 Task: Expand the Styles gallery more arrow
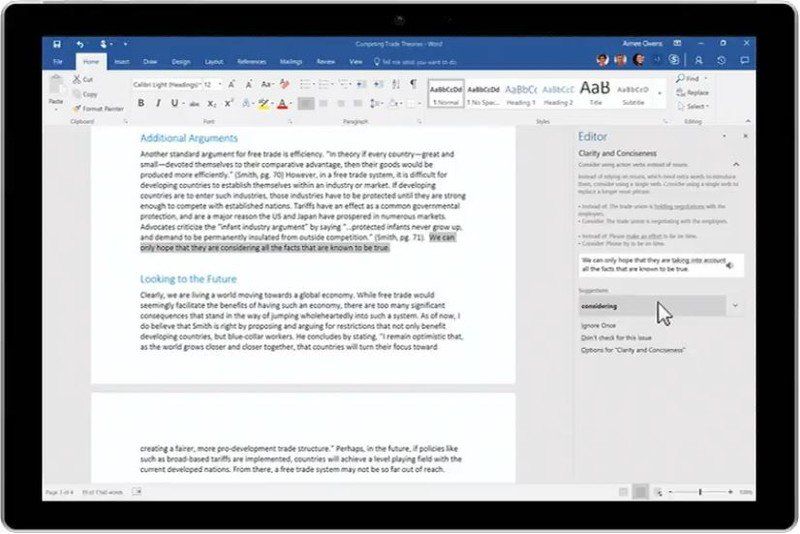point(659,94)
